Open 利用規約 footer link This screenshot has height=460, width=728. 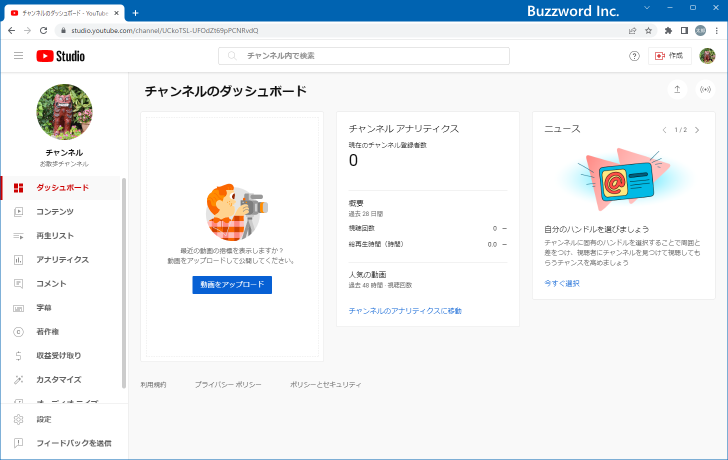(x=153, y=385)
